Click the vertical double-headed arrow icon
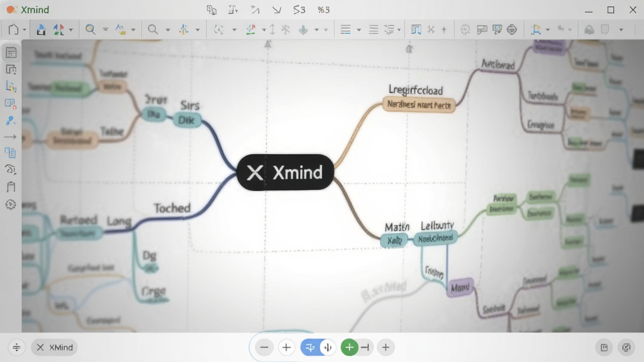 point(272,29)
